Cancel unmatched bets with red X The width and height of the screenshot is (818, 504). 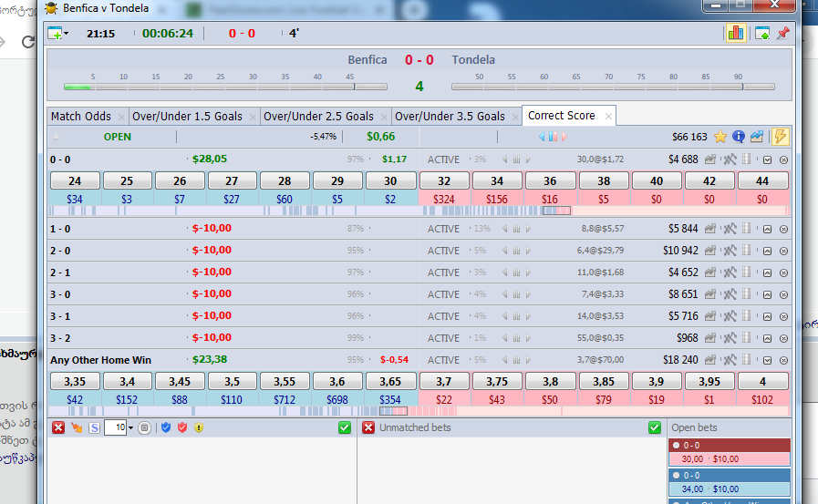368,428
